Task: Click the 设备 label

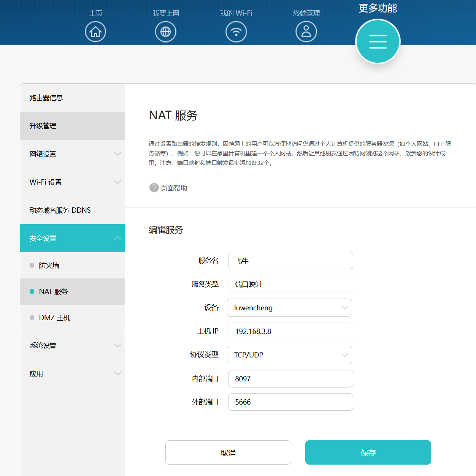Action: pyautogui.click(x=211, y=308)
